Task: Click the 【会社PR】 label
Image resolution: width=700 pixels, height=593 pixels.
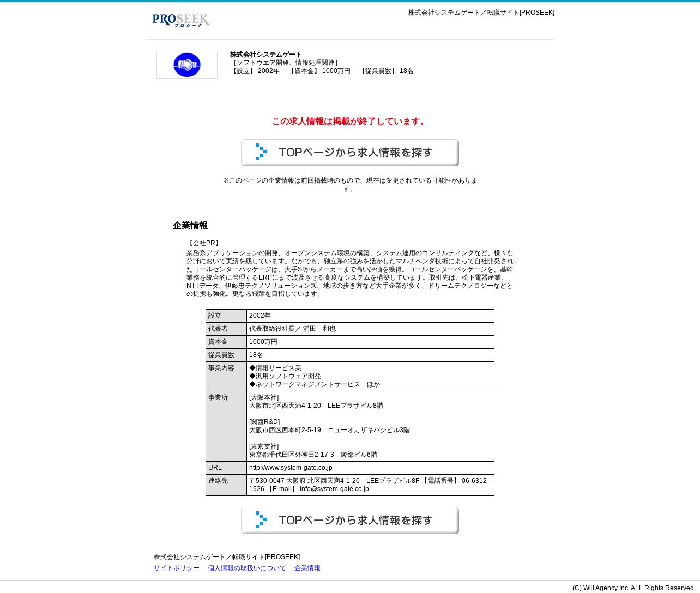Action: coord(204,243)
